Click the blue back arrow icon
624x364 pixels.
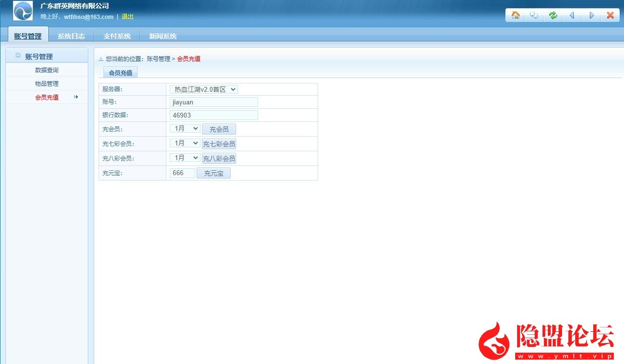(571, 15)
